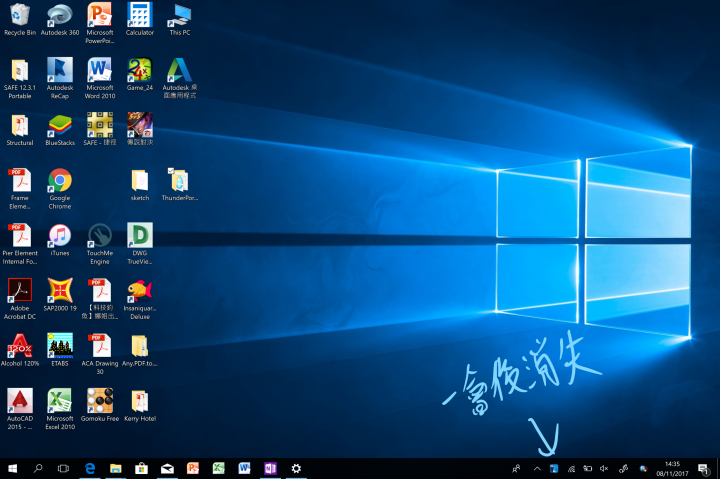This screenshot has height=479, width=720.
Task: Open the People icon in taskbar
Action: pyautogui.click(x=517, y=468)
